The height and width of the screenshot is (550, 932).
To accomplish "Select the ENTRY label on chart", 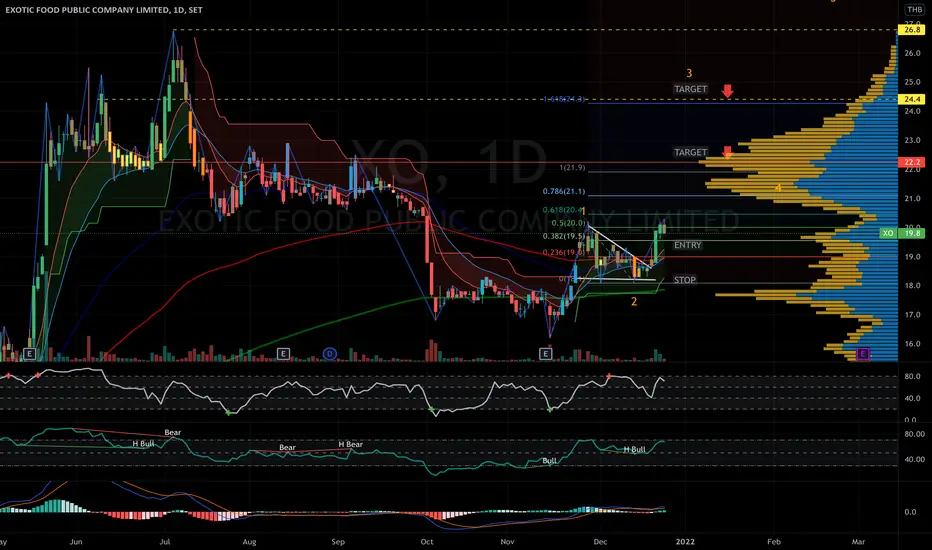I will point(688,245).
